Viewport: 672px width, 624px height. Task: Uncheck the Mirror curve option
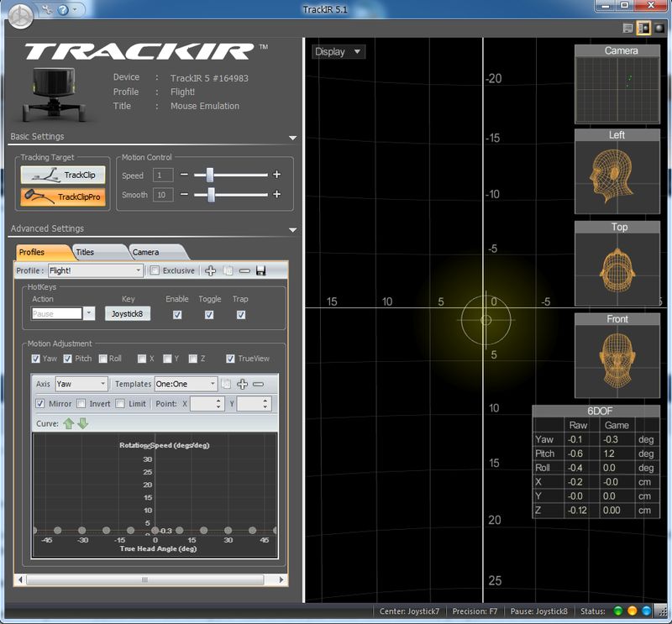[39, 404]
